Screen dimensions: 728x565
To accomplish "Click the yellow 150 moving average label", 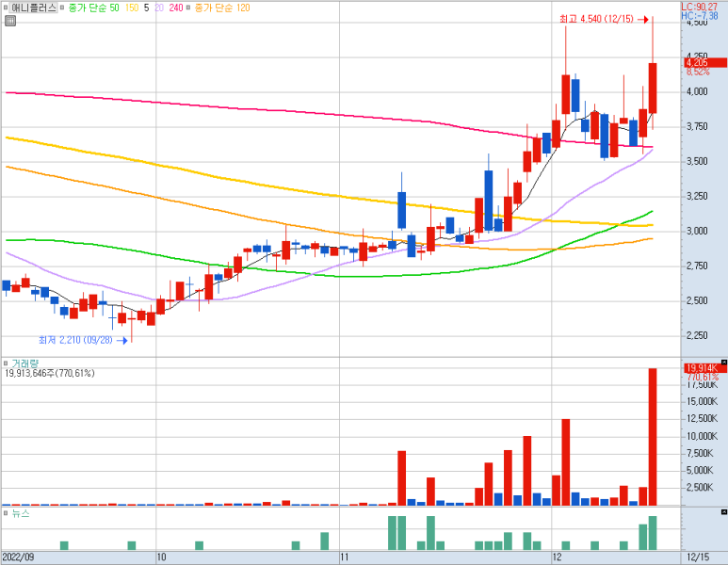I will [x=132, y=8].
